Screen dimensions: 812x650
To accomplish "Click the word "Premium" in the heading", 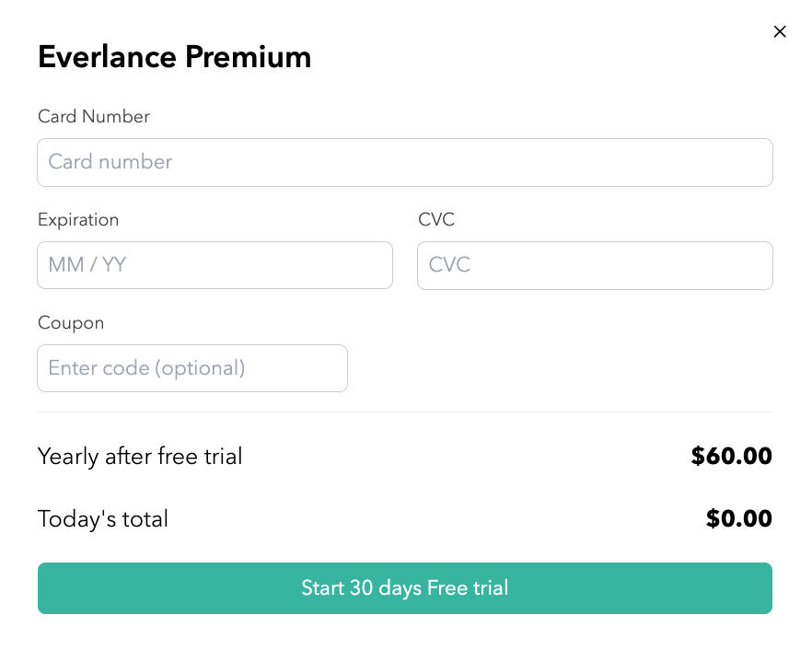I will 248,58.
